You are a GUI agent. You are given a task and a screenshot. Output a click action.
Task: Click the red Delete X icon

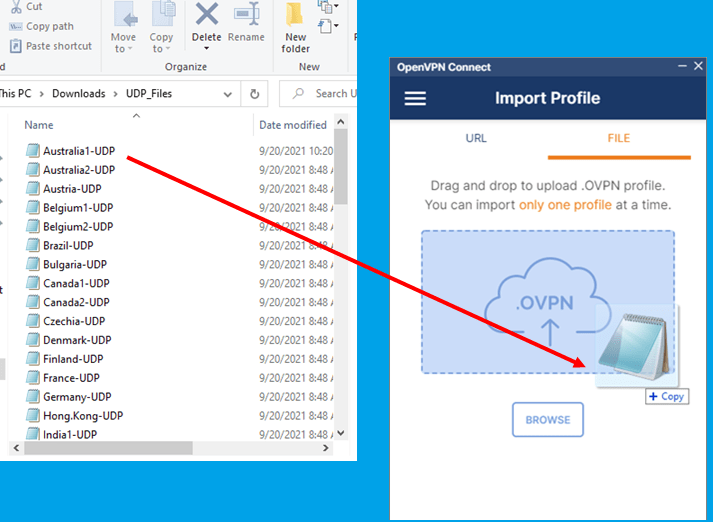pos(207,14)
